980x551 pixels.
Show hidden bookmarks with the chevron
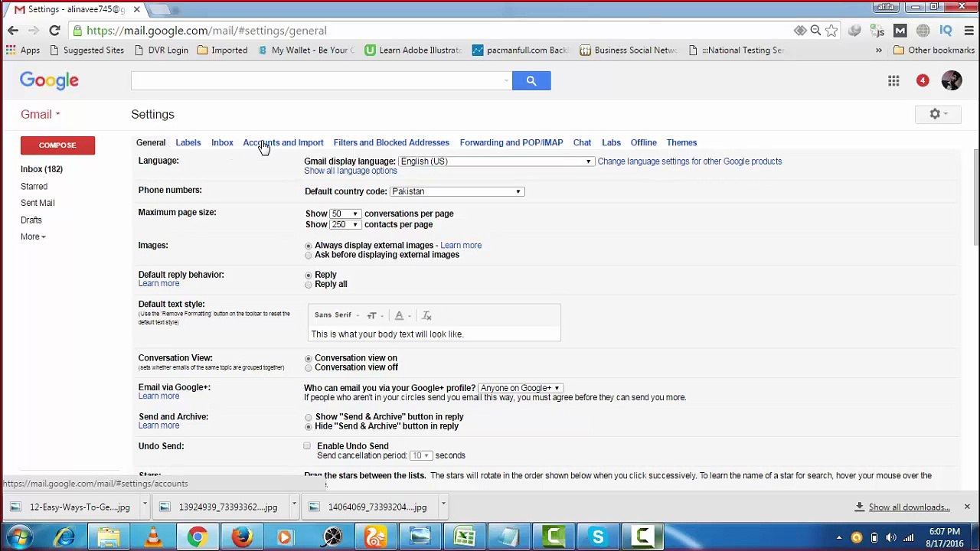[x=879, y=51]
